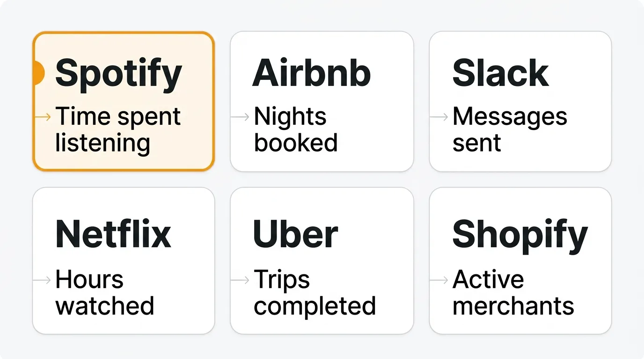644x359 pixels.
Task: Click the Hours watched label
Action: tap(104, 293)
